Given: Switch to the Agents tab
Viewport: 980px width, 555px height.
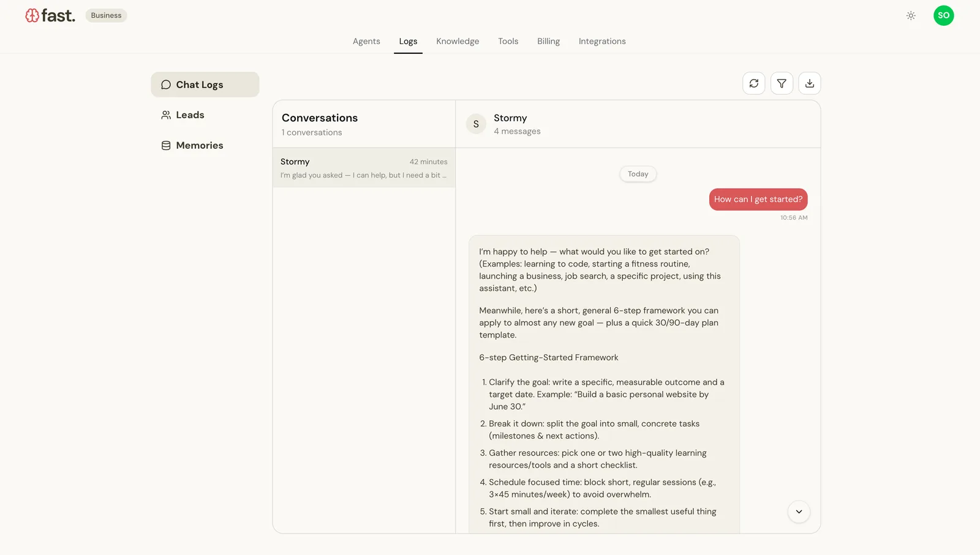Looking at the screenshot, I should click(366, 41).
